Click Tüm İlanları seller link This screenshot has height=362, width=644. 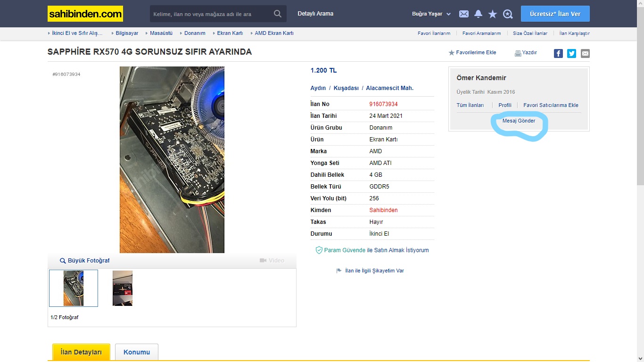pyautogui.click(x=470, y=105)
